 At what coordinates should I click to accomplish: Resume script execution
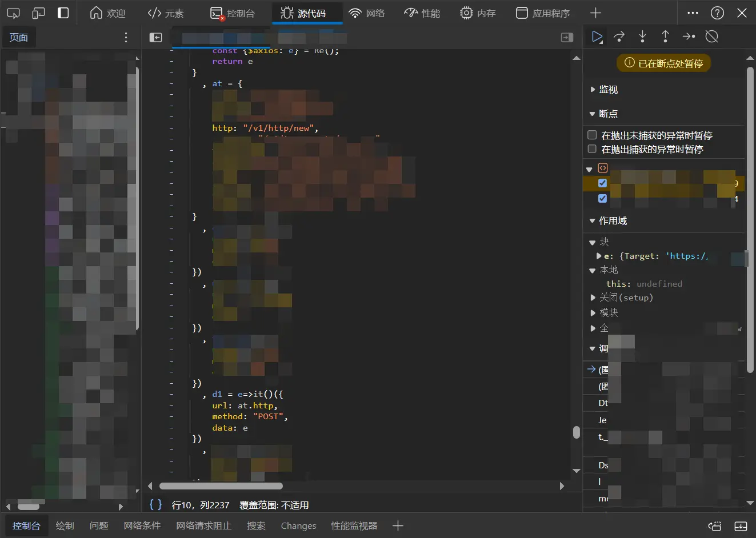tap(597, 37)
